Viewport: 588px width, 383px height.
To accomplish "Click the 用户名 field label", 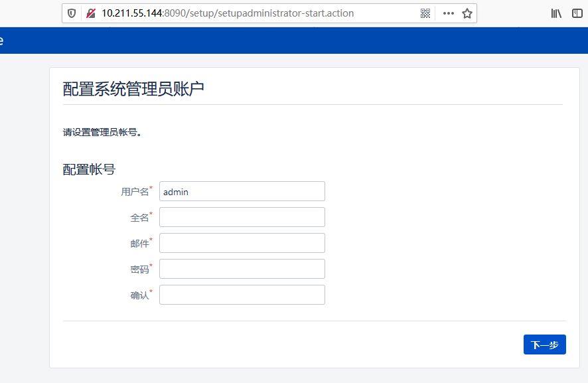I will point(135,192).
